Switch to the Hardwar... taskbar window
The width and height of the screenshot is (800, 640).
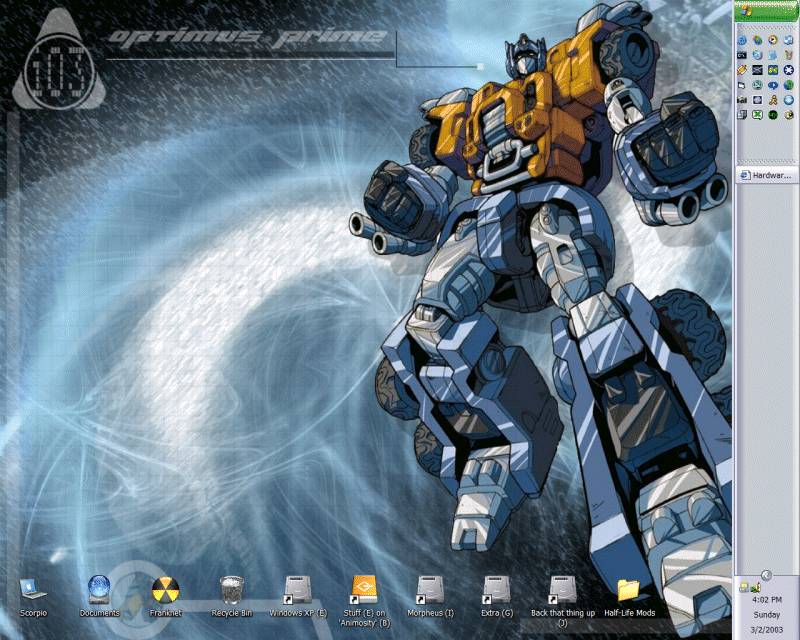tap(767, 176)
